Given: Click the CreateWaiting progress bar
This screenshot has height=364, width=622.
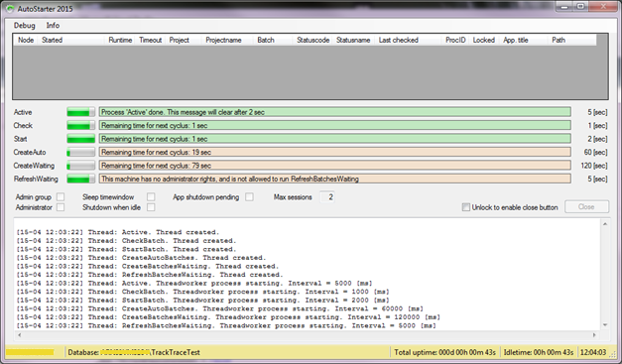Looking at the screenshot, I should [81, 166].
